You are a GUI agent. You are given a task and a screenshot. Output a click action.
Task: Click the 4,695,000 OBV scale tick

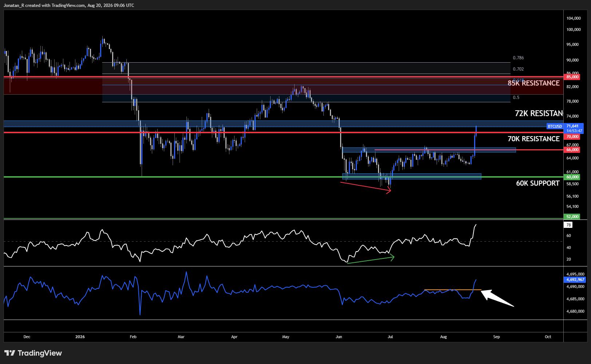[575, 274]
